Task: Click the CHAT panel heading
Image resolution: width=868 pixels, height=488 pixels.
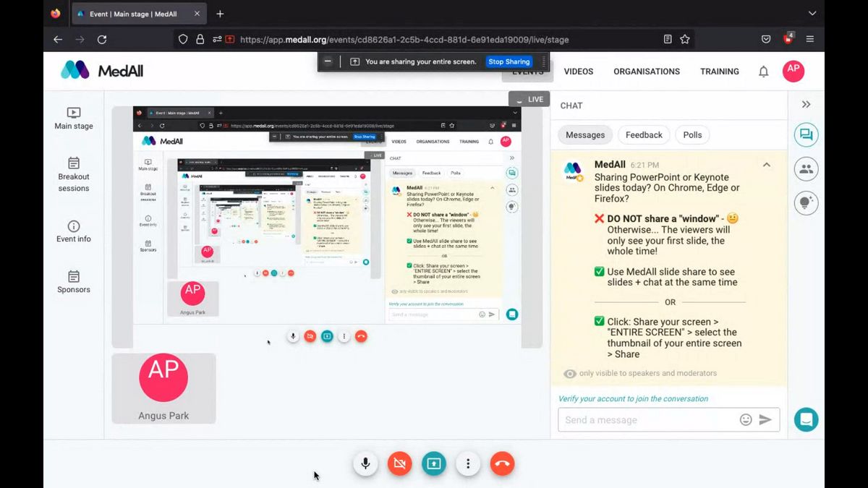Action: 571,106
